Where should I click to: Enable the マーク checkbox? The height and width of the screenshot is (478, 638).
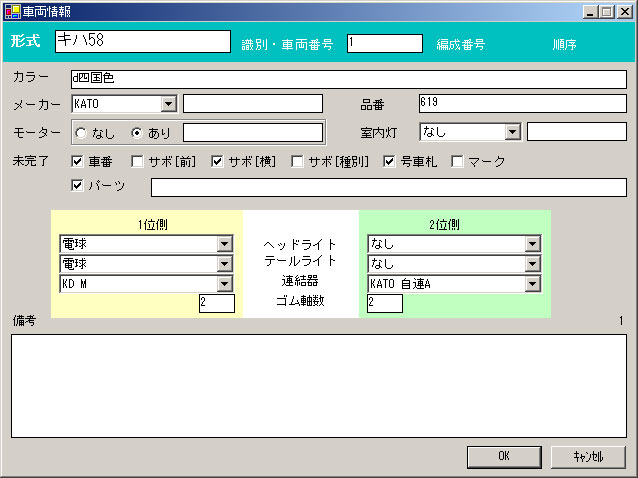457,161
